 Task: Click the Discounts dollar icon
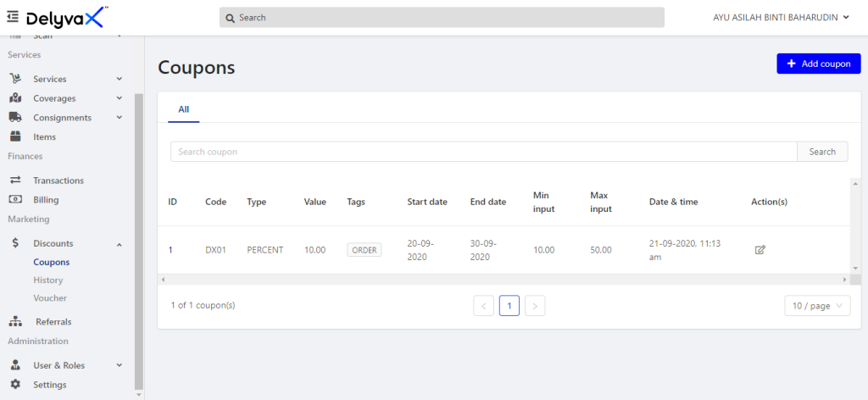15,243
